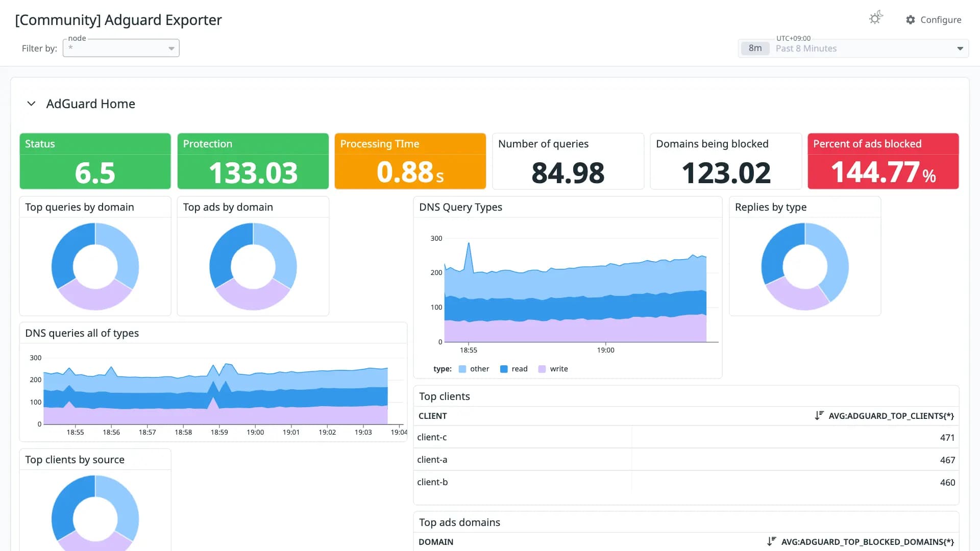This screenshot has height=551, width=980.
Task: Select the client-c table row
Action: 686,437
